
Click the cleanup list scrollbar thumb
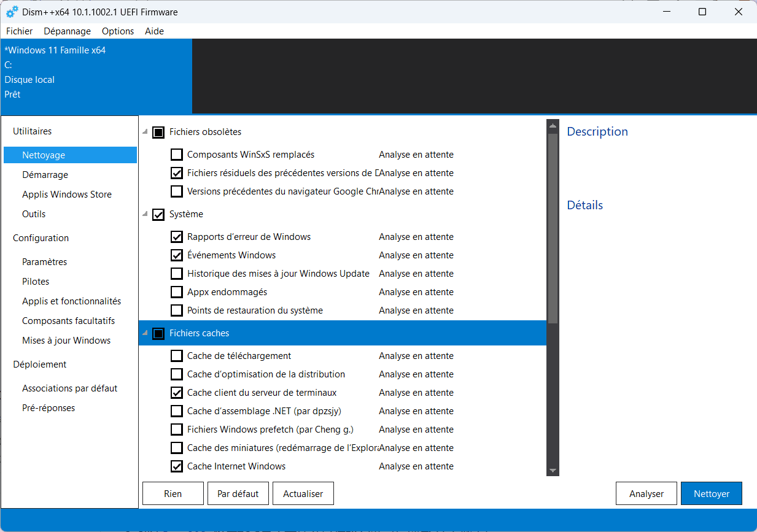(x=553, y=228)
